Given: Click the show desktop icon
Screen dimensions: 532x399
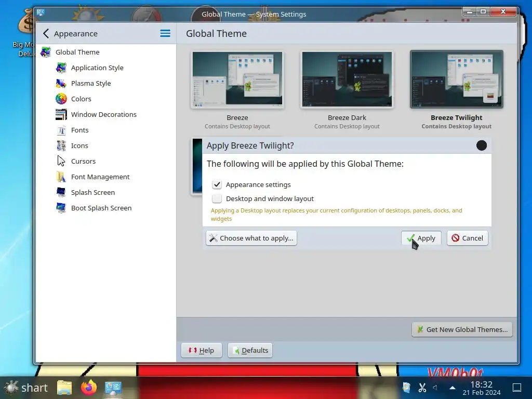Looking at the screenshot, I should 517,388.
